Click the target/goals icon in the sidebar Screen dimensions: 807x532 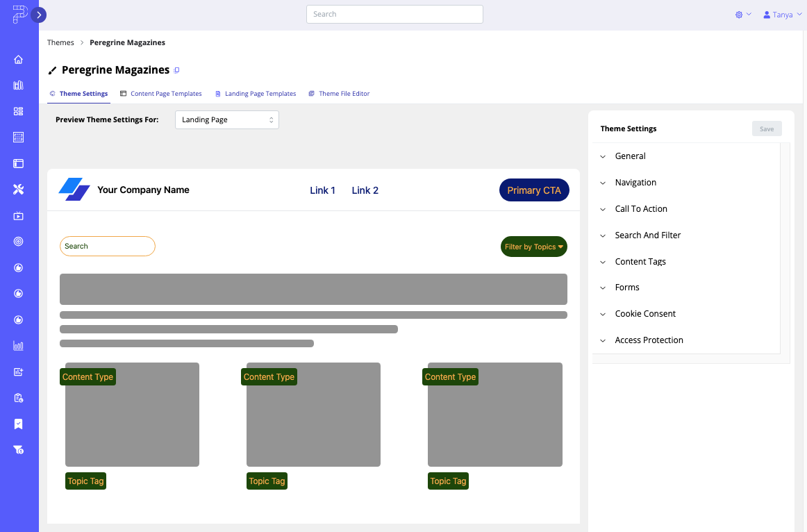[x=18, y=241]
